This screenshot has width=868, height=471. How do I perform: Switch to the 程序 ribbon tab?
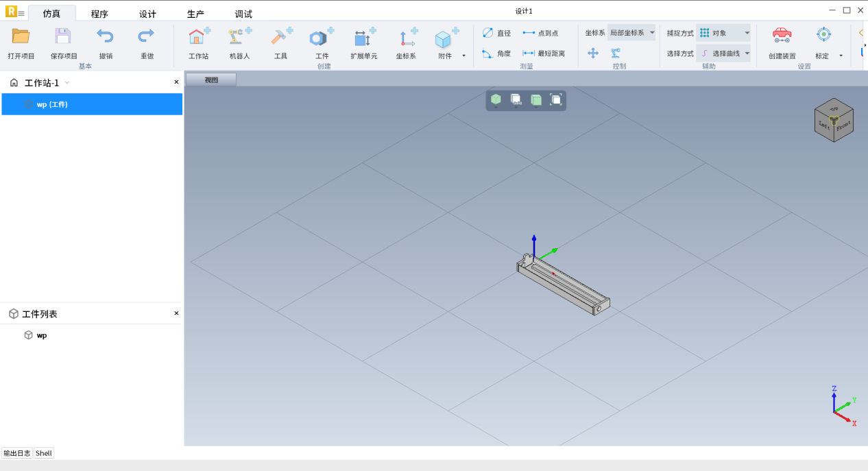(99, 14)
